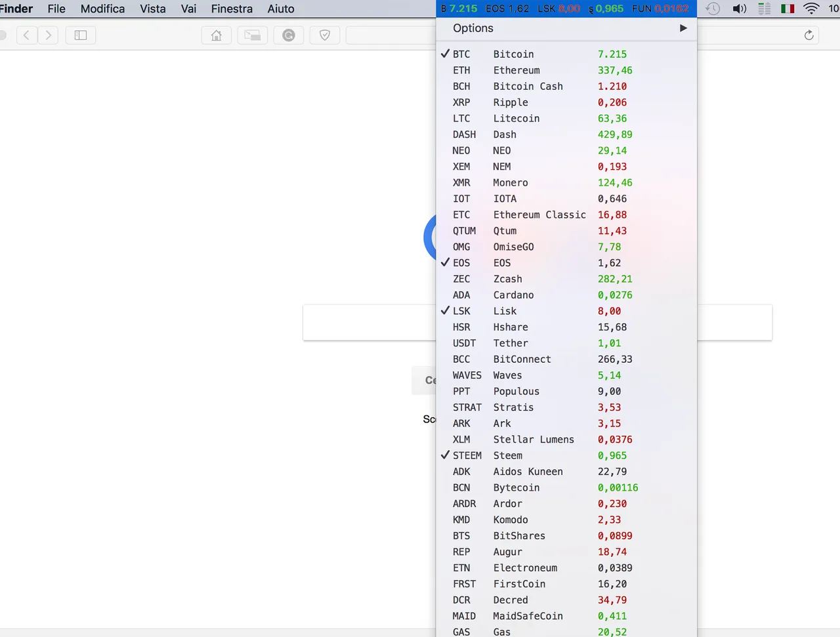Select the HSR Hshare row
This screenshot has height=637, width=840.
coord(566,327)
